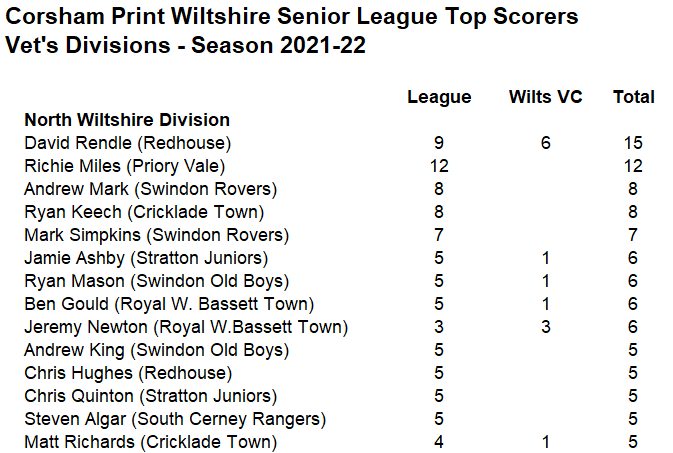
Task: Click Ryan Mason (Swindon Old Boys) name
Action: [157, 281]
